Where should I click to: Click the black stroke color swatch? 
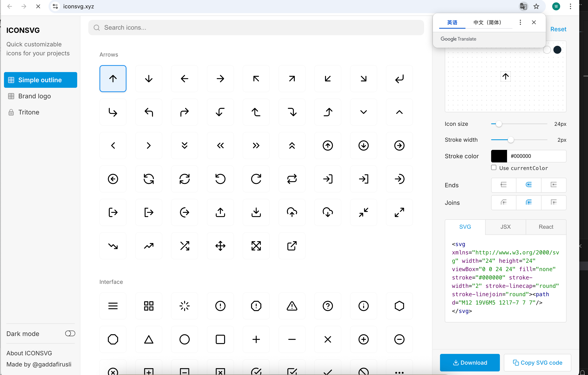click(499, 156)
